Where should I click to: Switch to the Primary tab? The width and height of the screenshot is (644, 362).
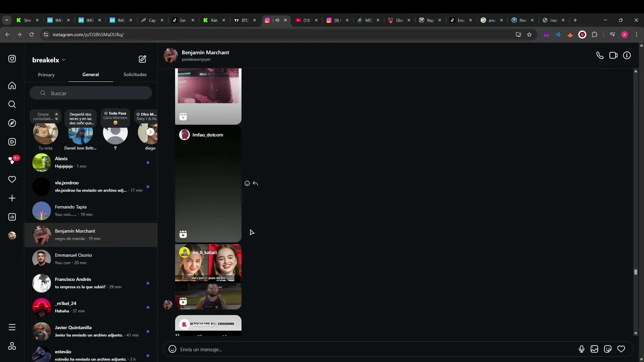pyautogui.click(x=46, y=74)
